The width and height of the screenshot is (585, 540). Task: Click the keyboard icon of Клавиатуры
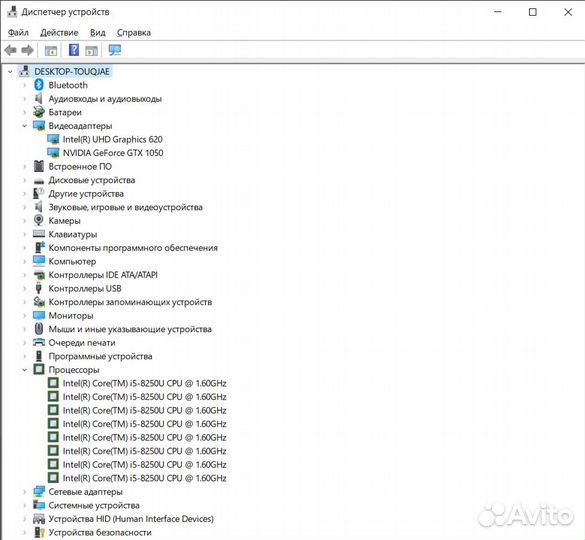click(39, 234)
